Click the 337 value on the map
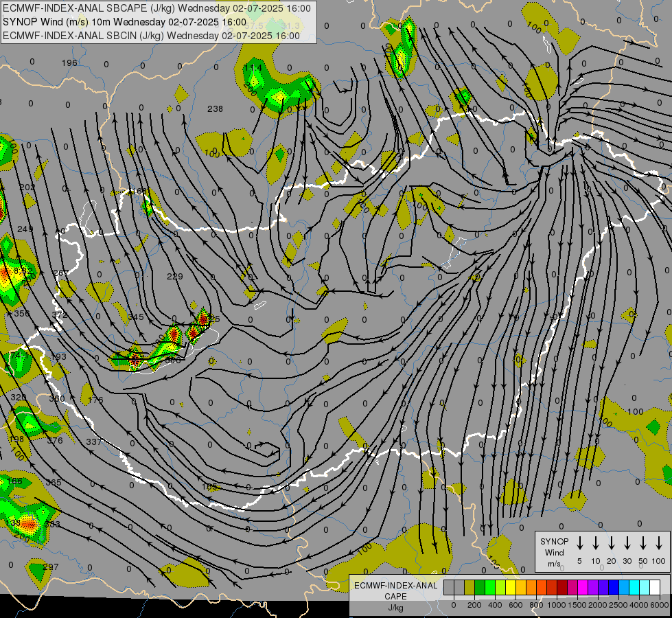The width and height of the screenshot is (672, 618). (x=94, y=442)
